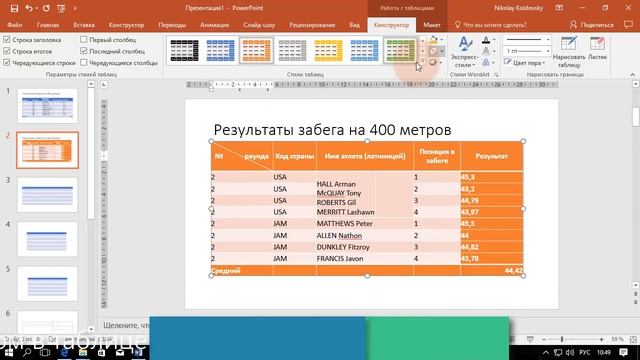Open the Windows notification center
This screenshot has width=640, height=360.
[623, 352]
